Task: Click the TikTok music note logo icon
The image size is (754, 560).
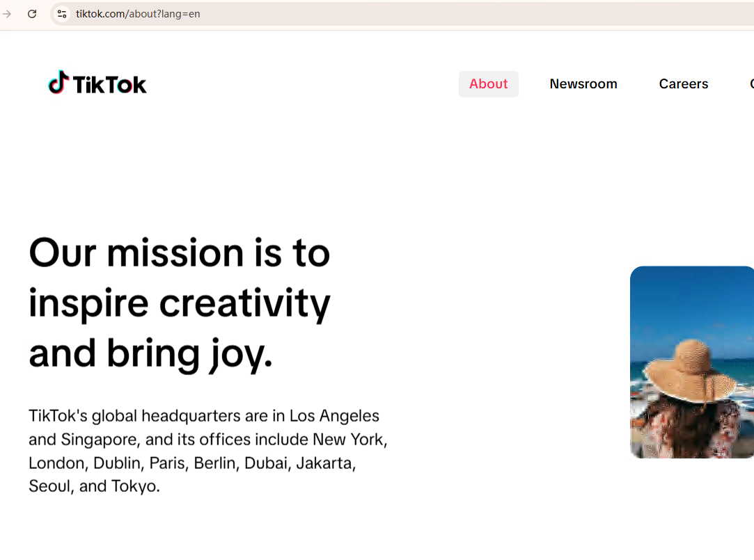Action: point(58,83)
